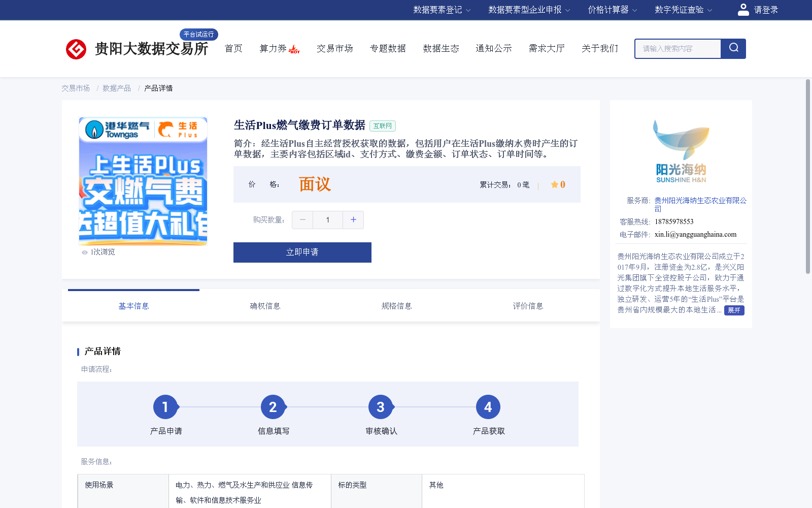812x508 pixels.
Task: Open 关于我们 navigation item
Action: point(600,48)
